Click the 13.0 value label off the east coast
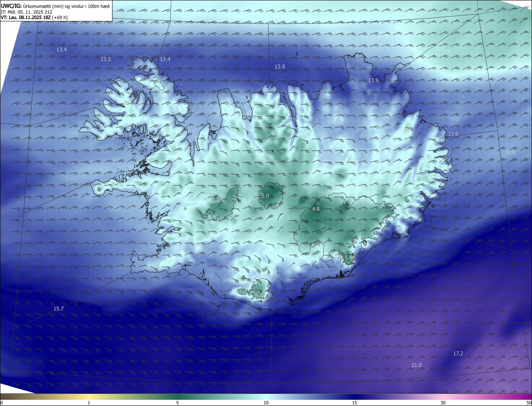 (x=453, y=134)
